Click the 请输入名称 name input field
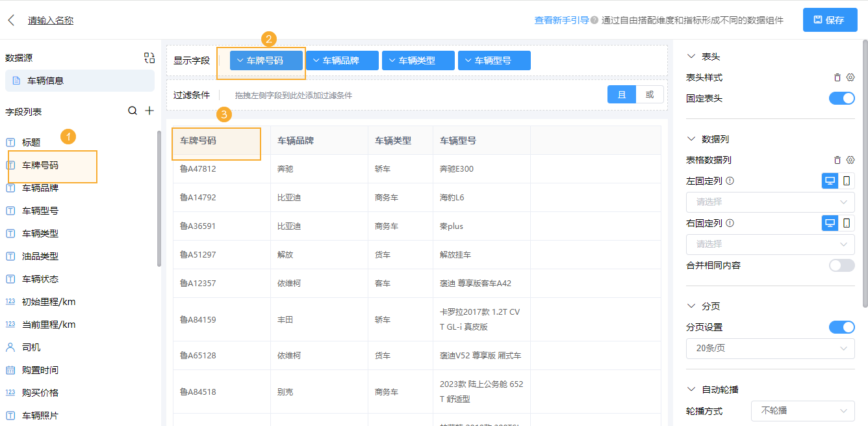The image size is (868, 426). 49,20
